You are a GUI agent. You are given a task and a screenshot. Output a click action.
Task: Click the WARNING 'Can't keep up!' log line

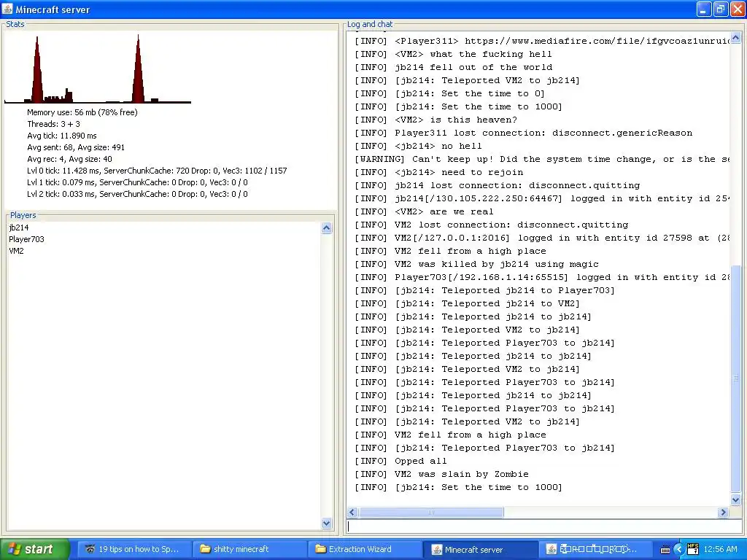[x=542, y=159]
